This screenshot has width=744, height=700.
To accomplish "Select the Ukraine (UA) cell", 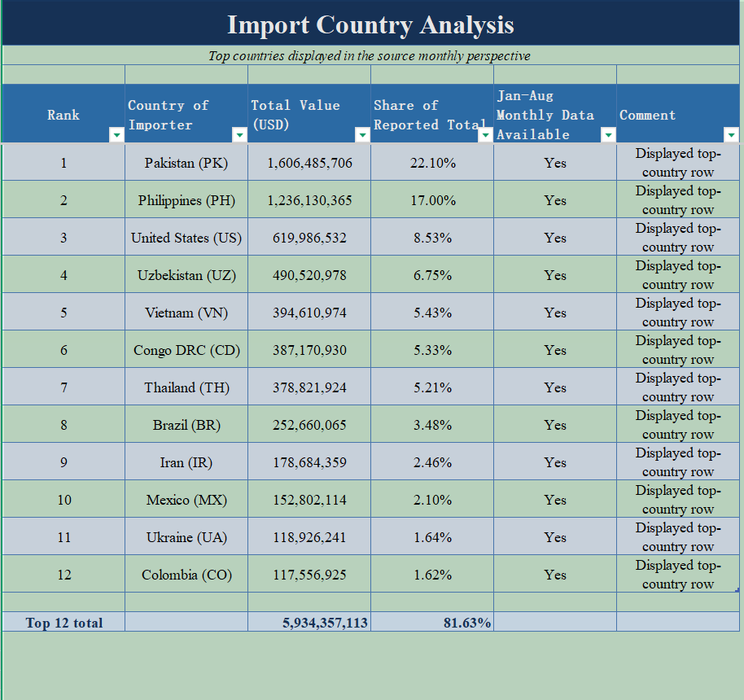I will [x=186, y=538].
